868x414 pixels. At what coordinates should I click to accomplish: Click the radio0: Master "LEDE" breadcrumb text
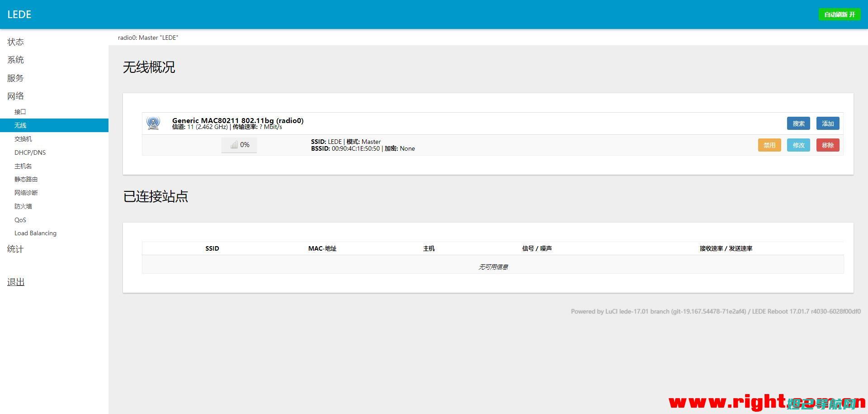(x=148, y=38)
